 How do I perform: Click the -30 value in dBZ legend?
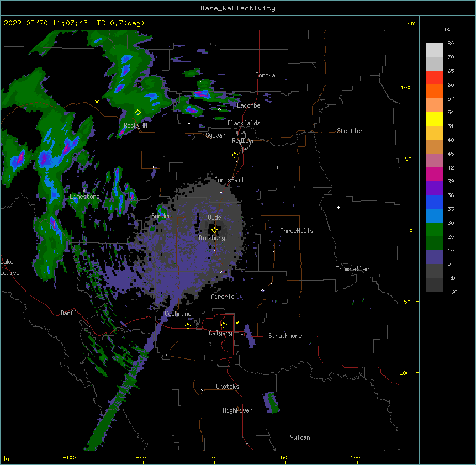tap(452, 292)
